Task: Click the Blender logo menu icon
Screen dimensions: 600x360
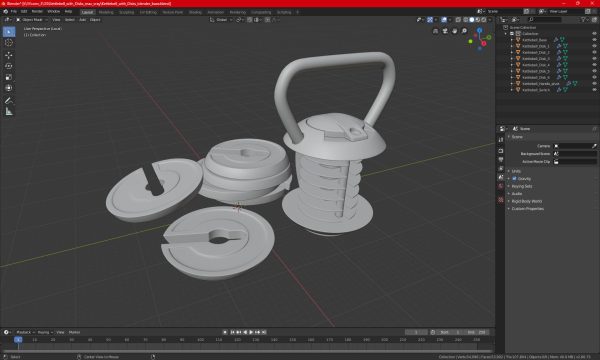Action: (5, 11)
